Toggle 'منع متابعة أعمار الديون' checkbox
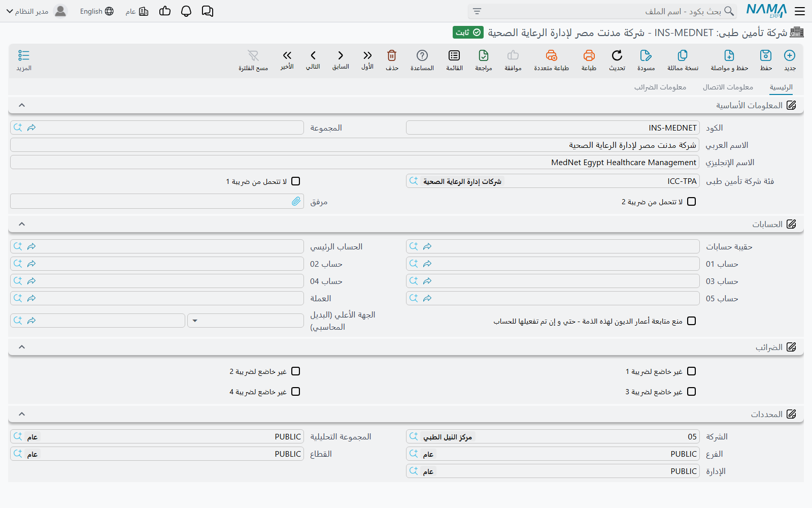Screen dimensions: 812x508 tap(691, 321)
